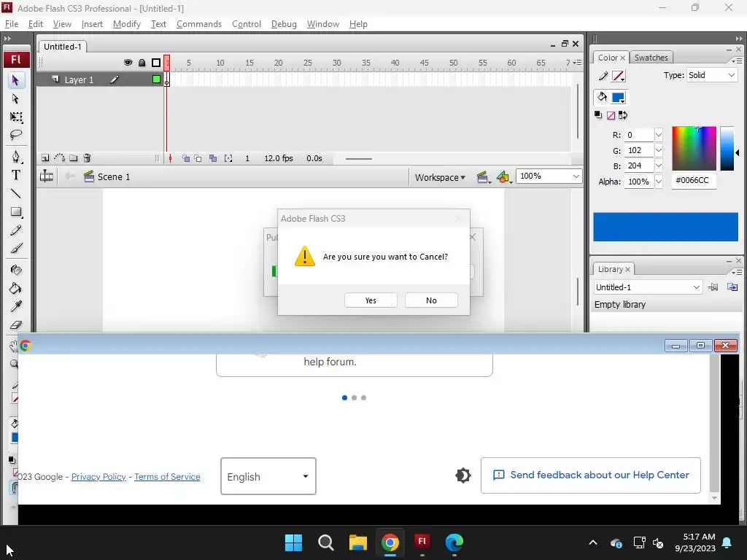Select the Selection (arrow) tool
Viewport: 747px width, 560px height.
tap(15, 80)
